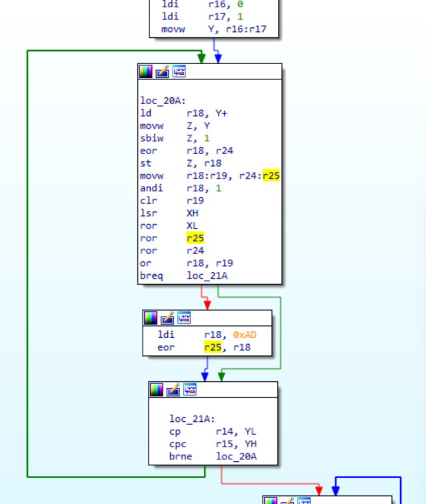Select highlighted r25 in movw instruction
The width and height of the screenshot is (426, 504).
271,176
